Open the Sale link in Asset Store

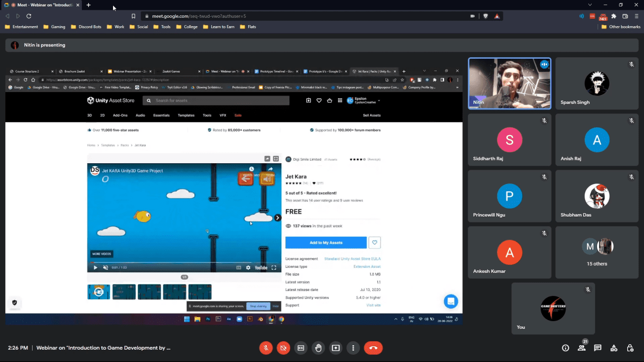[238, 115]
